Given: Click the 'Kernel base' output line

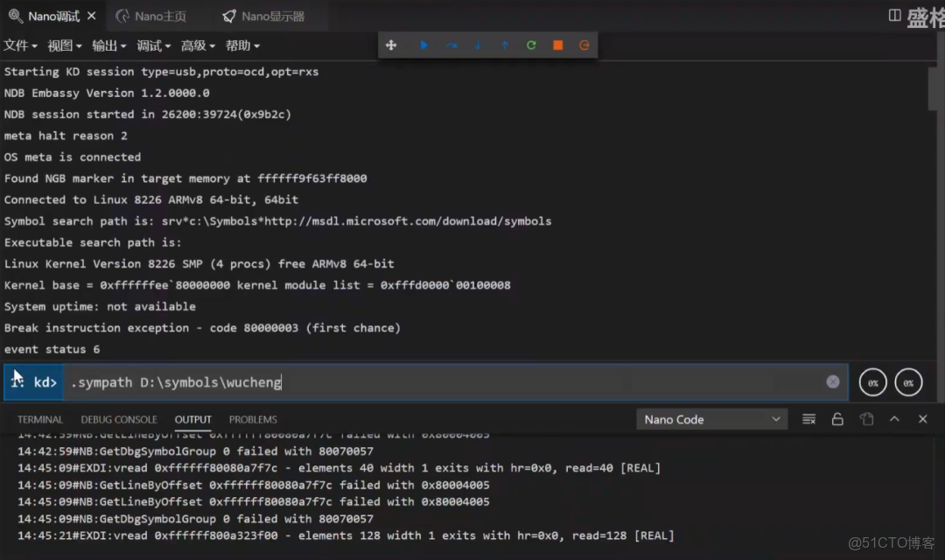Looking at the screenshot, I should point(257,285).
